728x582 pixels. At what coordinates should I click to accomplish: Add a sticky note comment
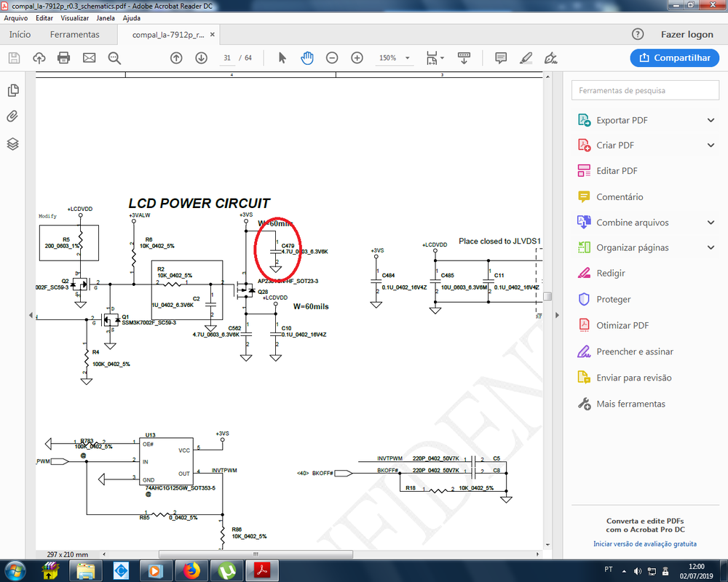coord(501,58)
